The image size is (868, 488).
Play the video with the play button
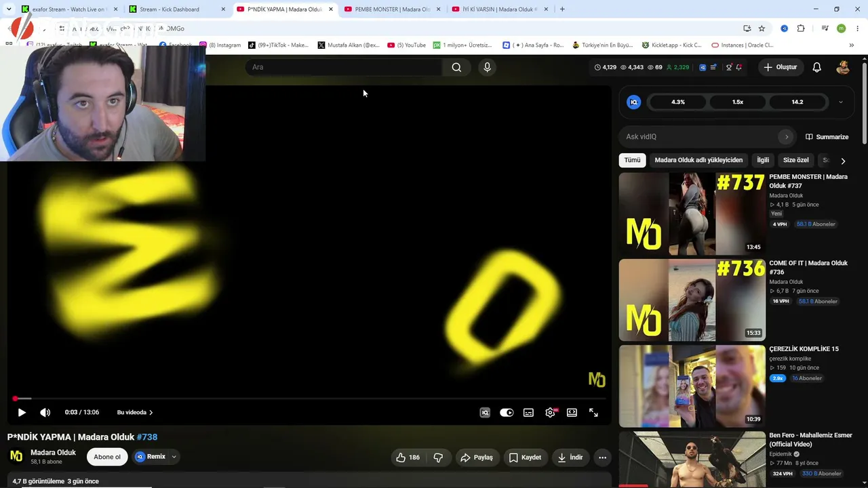[x=22, y=412]
